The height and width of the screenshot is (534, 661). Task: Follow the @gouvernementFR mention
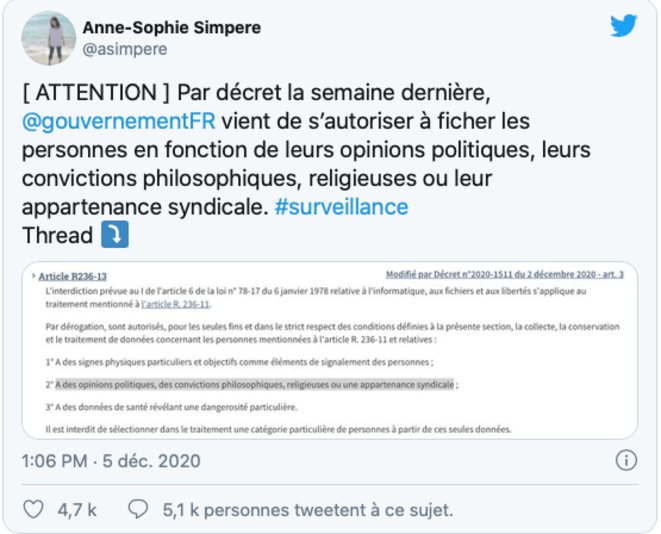click(118, 122)
